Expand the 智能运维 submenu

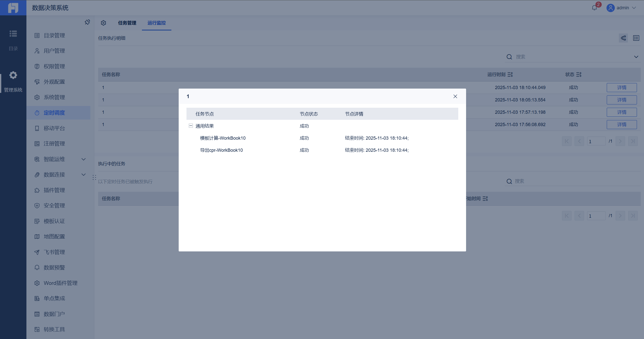tap(84, 159)
